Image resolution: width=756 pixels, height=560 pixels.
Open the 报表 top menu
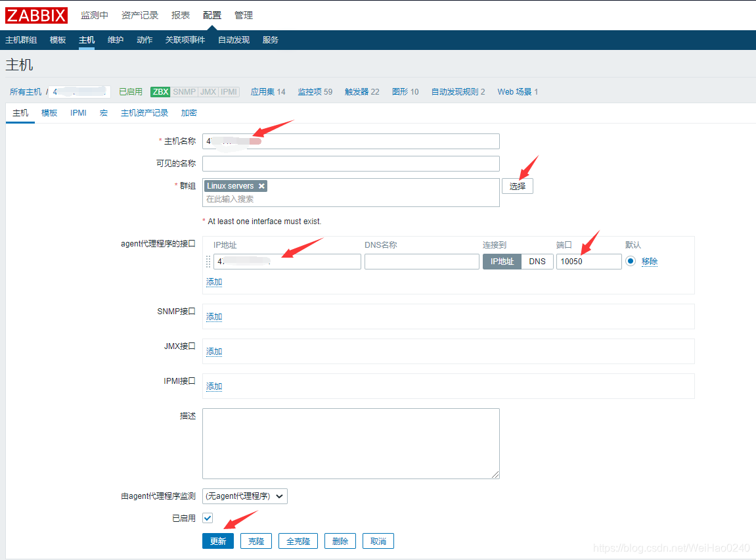tap(181, 15)
